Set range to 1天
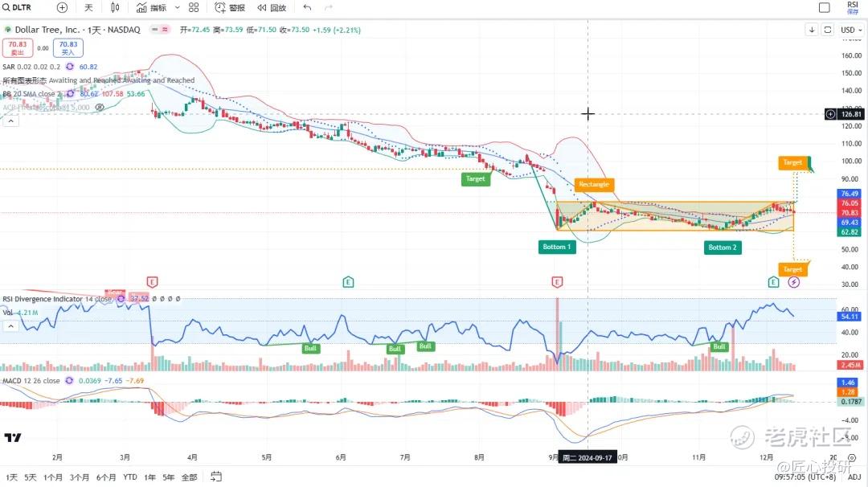The height and width of the screenshot is (487, 868). click(11, 477)
